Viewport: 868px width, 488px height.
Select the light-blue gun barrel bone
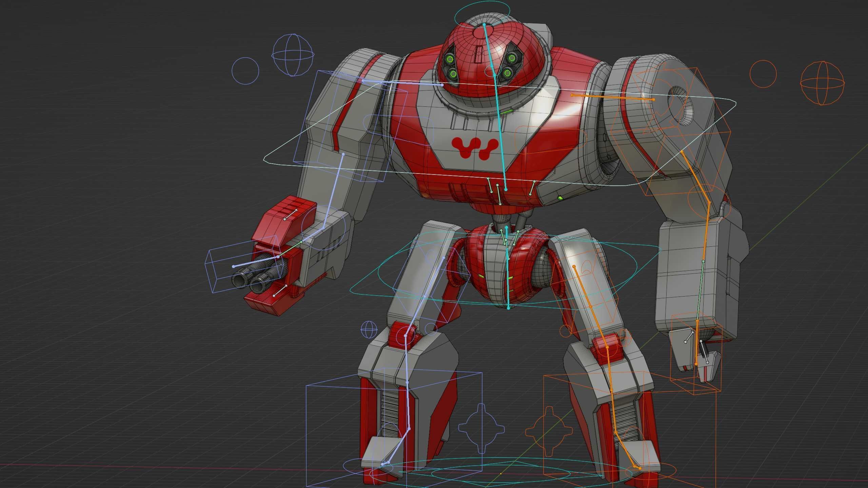tap(256, 262)
